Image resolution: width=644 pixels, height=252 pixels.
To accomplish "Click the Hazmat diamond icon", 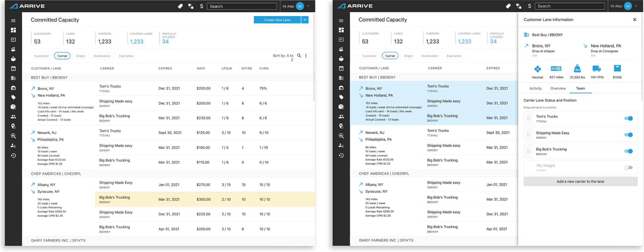I will click(537, 69).
